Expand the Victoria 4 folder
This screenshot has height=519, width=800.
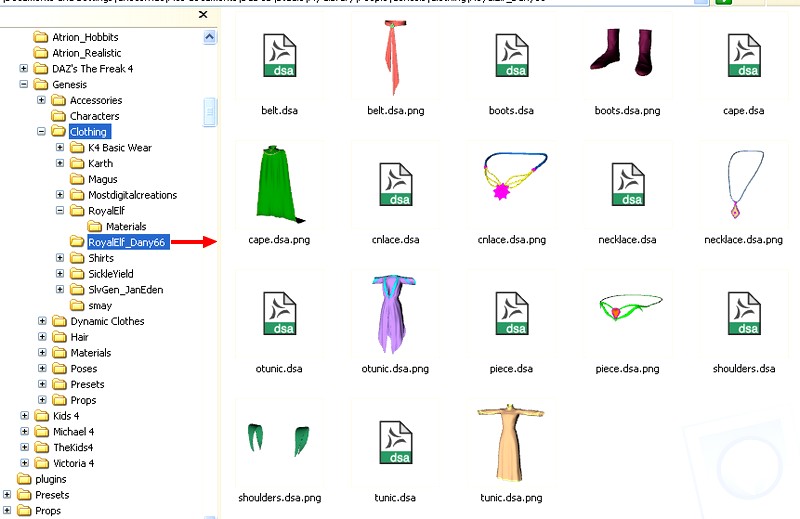coord(24,463)
